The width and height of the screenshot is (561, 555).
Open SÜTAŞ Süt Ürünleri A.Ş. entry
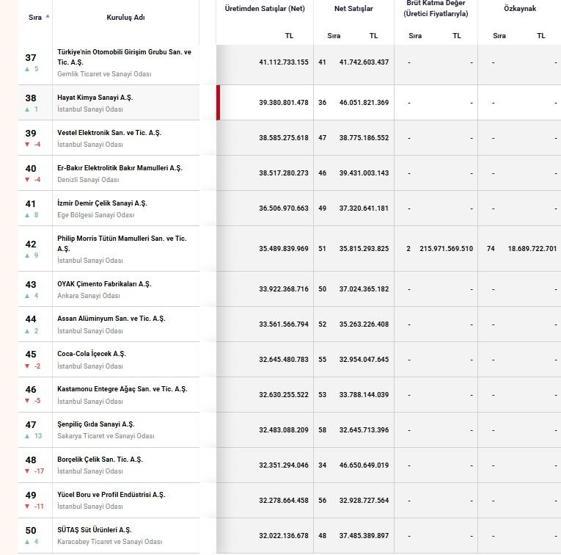click(94, 530)
